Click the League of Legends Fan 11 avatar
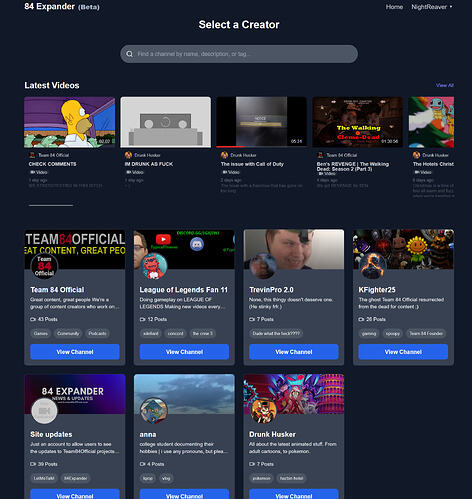The height and width of the screenshot is (499, 472). click(x=153, y=266)
